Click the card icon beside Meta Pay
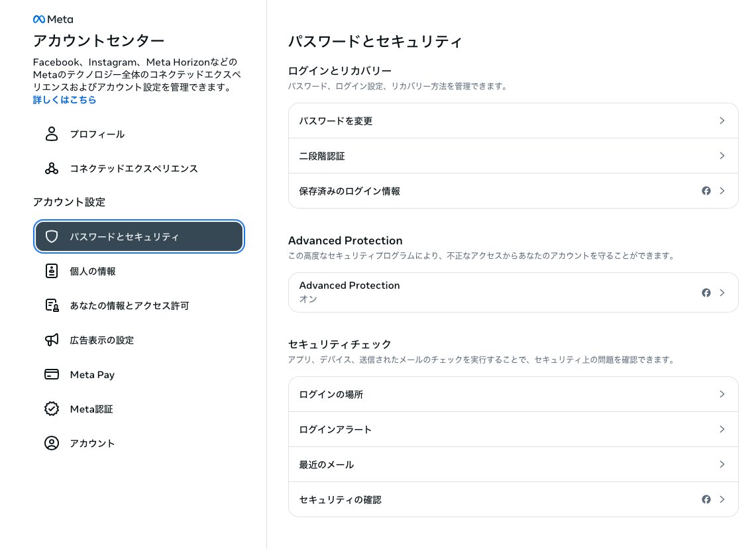The image size is (756, 549). pyautogui.click(x=52, y=375)
